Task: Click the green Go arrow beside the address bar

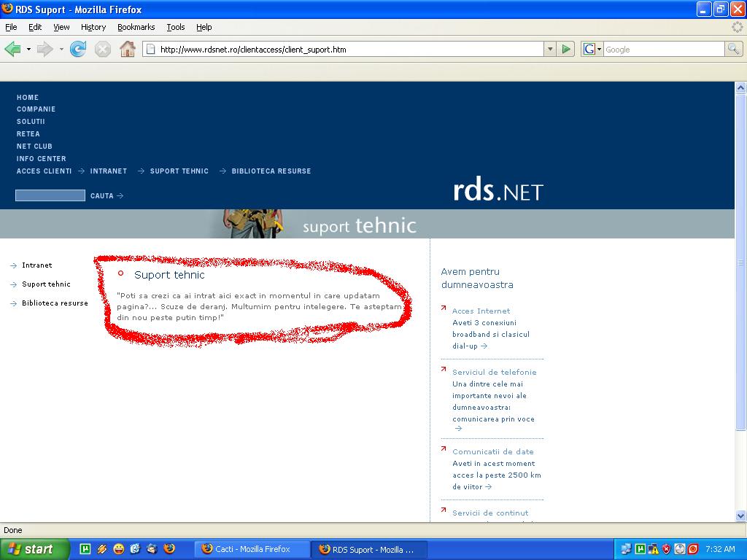Action: point(566,49)
